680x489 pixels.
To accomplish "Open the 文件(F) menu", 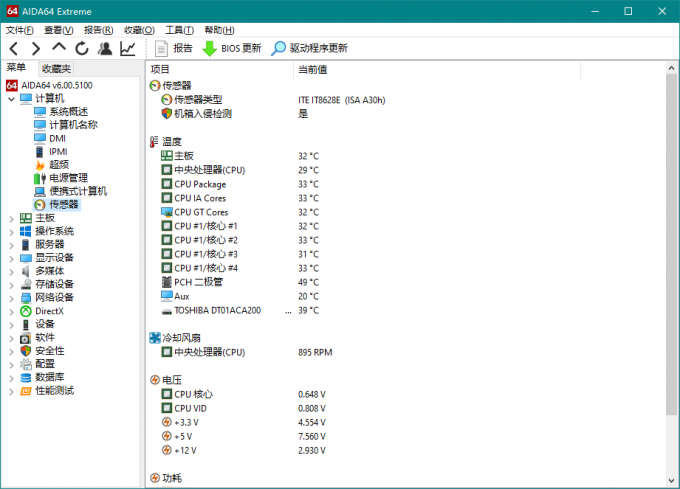I will [x=20, y=30].
